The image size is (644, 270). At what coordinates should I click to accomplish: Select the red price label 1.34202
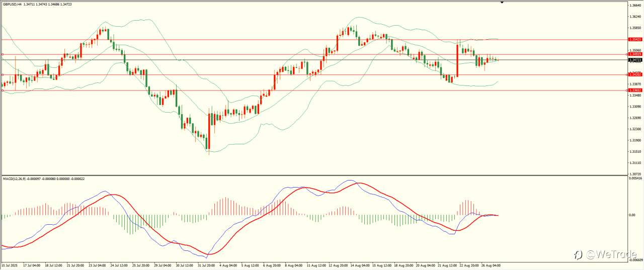click(x=634, y=74)
